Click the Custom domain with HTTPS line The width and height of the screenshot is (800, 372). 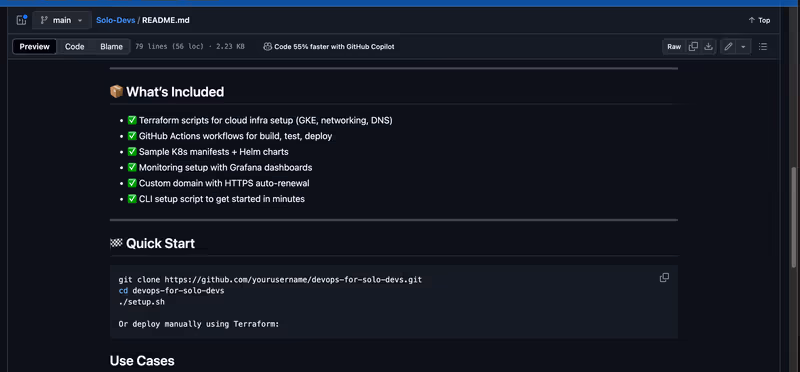pyautogui.click(x=224, y=183)
